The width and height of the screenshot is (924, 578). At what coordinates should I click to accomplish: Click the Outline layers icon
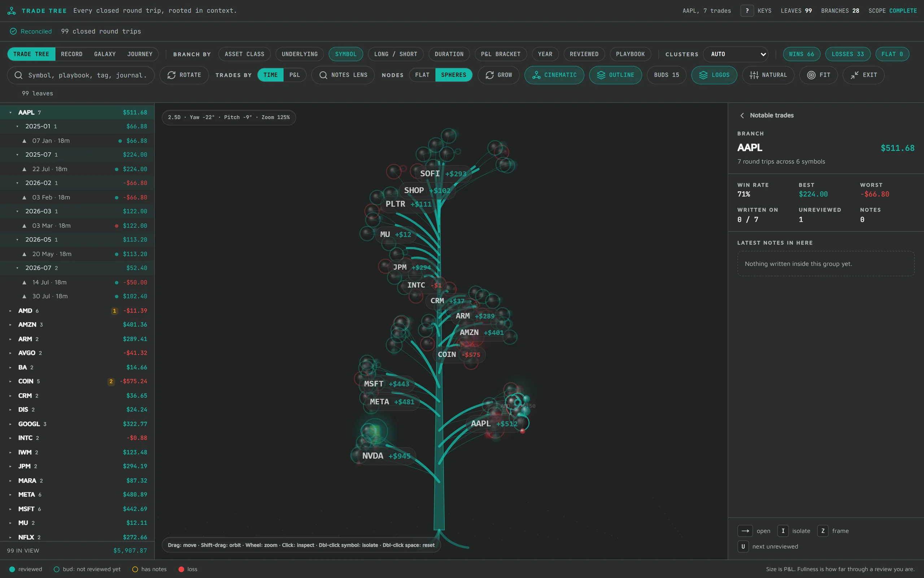[x=601, y=75]
